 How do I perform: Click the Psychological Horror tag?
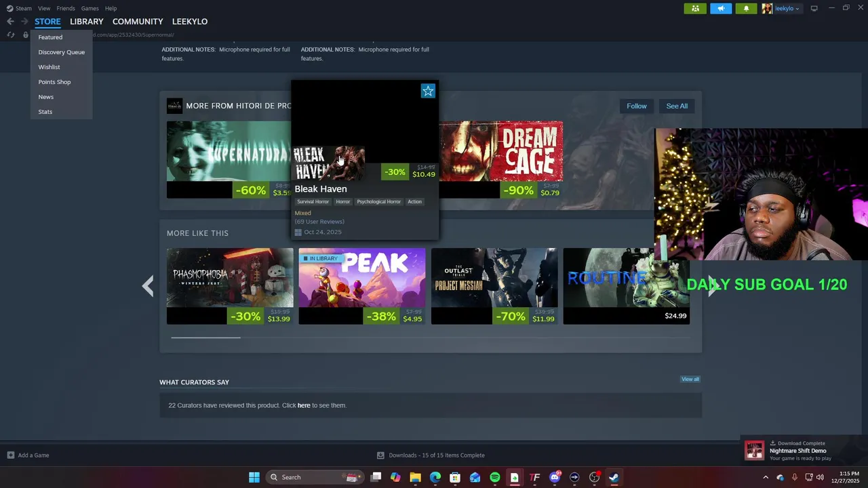coord(379,201)
